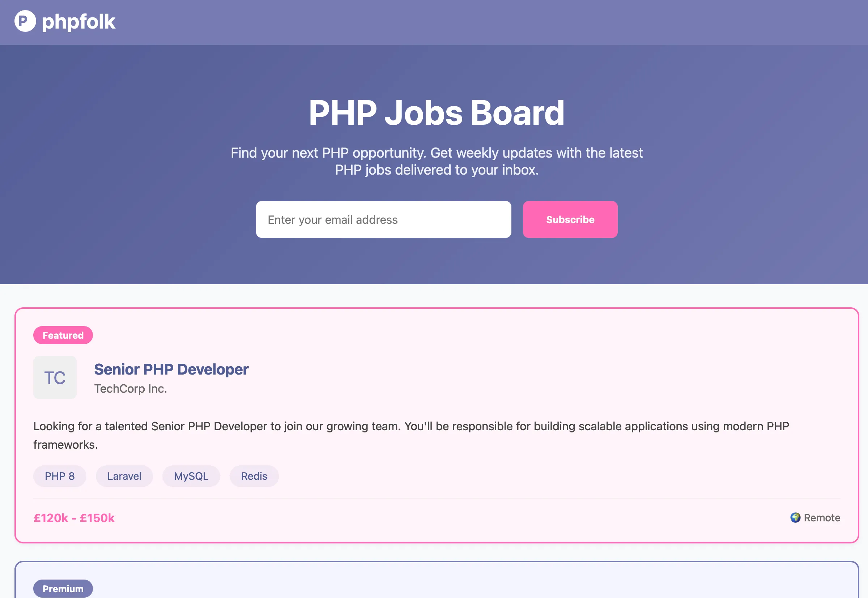This screenshot has height=598, width=868.
Task: Click the Subscribe button
Action: (x=570, y=219)
